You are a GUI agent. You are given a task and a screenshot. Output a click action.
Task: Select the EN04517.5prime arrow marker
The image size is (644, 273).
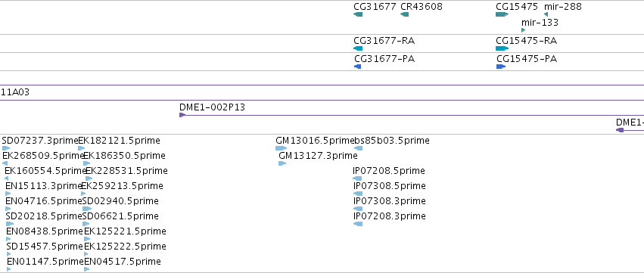tap(87, 269)
